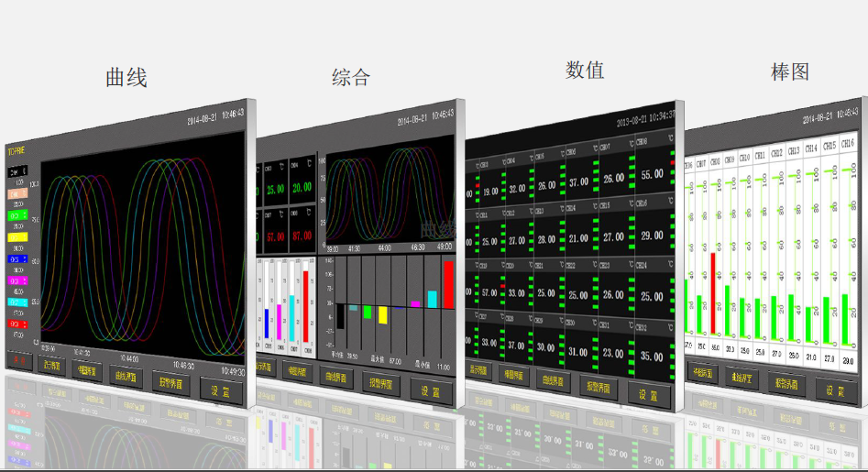Select CH16 column header in 棒图 screen
The width and height of the screenshot is (868, 472).
tap(848, 144)
